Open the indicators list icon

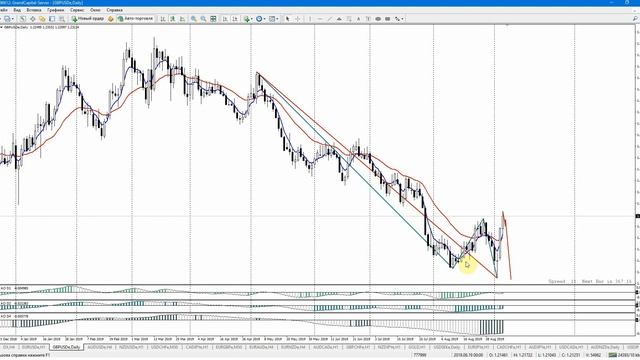click(247, 19)
